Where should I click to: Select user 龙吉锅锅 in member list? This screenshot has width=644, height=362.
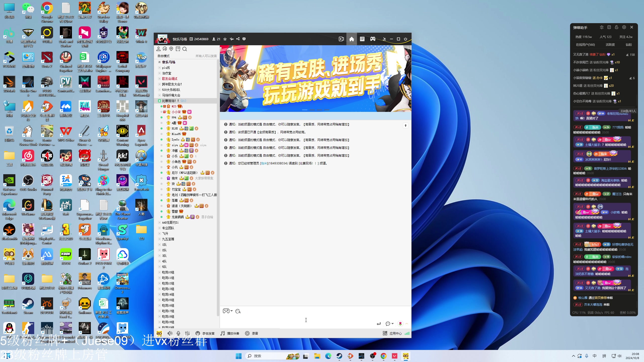[178, 217]
